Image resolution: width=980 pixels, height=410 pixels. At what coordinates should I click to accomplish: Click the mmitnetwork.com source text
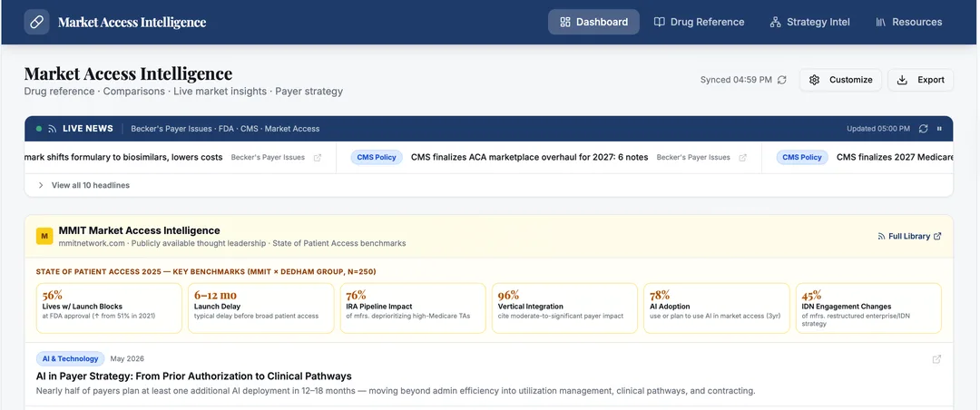[x=92, y=243]
